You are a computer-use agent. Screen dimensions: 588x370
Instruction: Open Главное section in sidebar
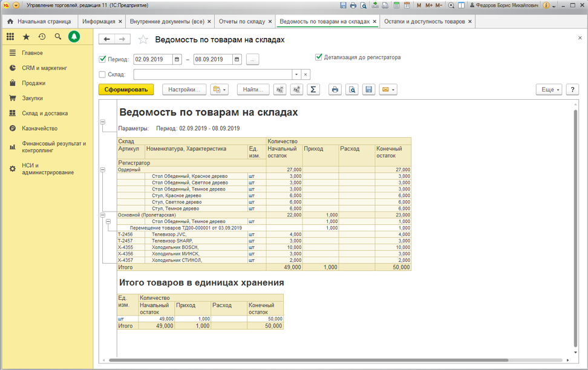pyautogui.click(x=32, y=53)
